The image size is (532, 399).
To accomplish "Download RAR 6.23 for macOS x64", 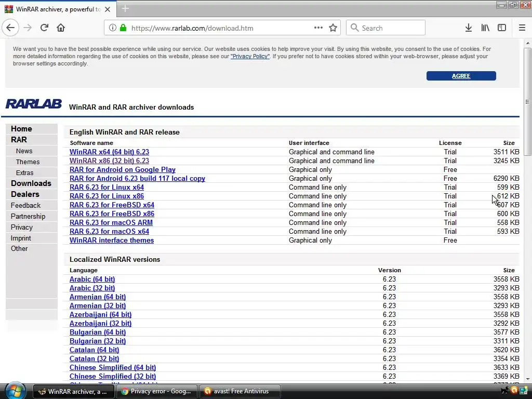I will click(109, 231).
